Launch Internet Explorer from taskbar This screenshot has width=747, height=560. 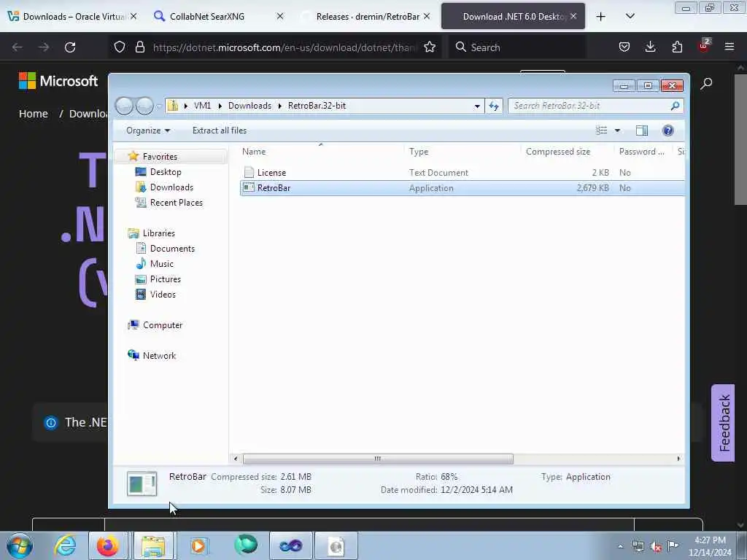[65, 545]
